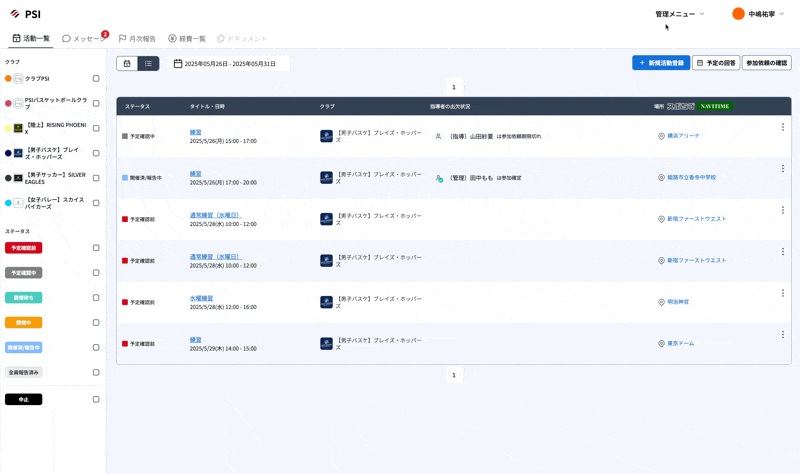Viewport: 800px width, 474px height.
Task: Switch to calendar view icon
Action: tap(127, 63)
